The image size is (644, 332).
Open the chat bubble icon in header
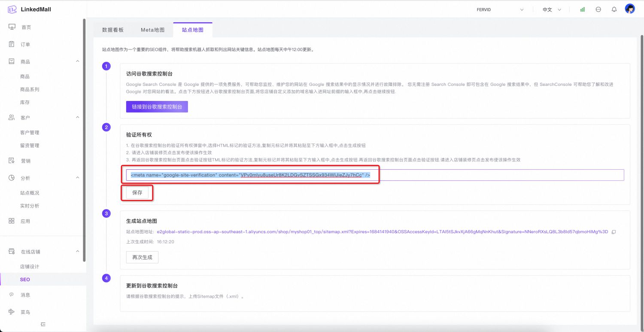click(598, 9)
